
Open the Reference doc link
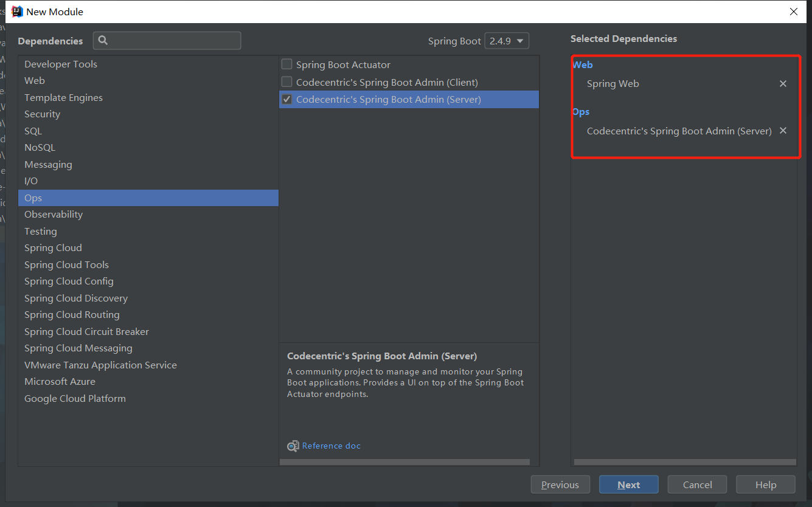(331, 446)
